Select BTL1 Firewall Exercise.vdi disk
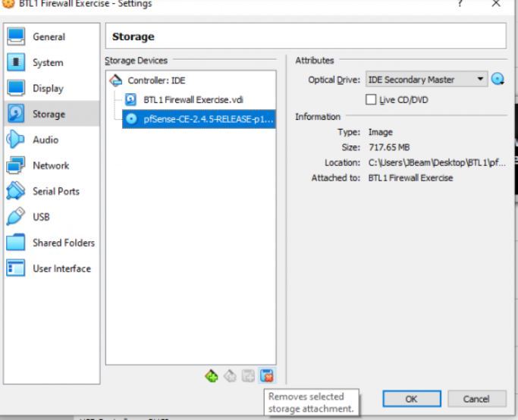The width and height of the screenshot is (518, 420). click(x=193, y=100)
